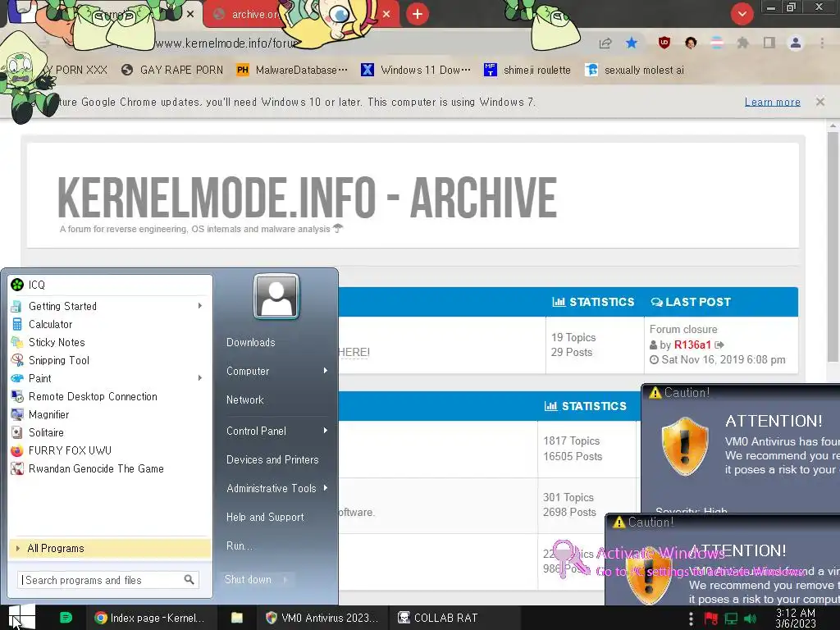Open uBlock Origin extension icon
The width and height of the screenshot is (840, 630).
coord(664,43)
